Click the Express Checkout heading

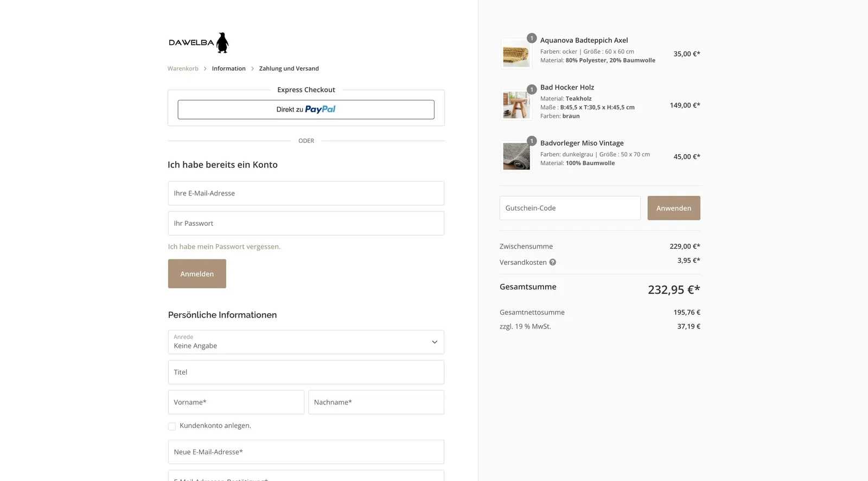point(306,90)
